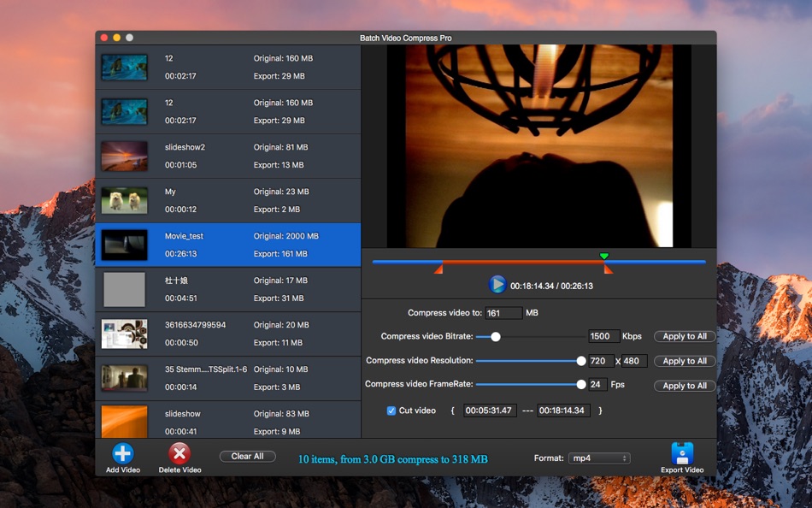The image size is (812, 508).
Task: Click the Export Video save icon
Action: (682, 453)
